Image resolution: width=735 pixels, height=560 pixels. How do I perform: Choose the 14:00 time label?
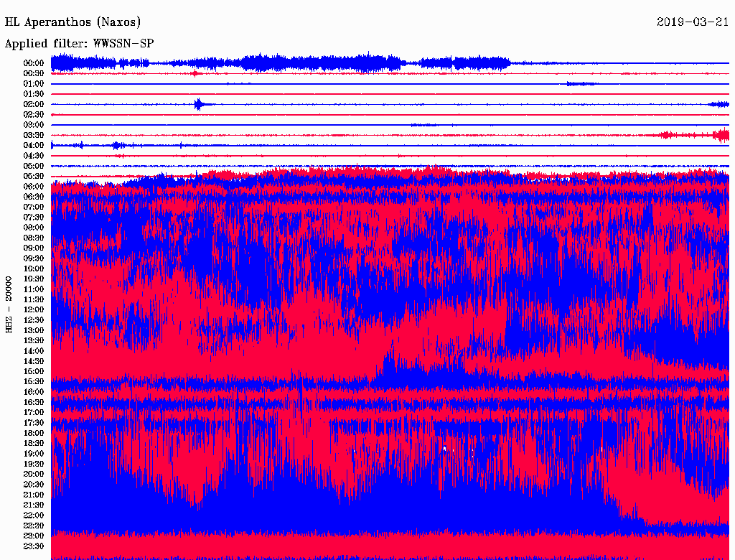pos(34,350)
